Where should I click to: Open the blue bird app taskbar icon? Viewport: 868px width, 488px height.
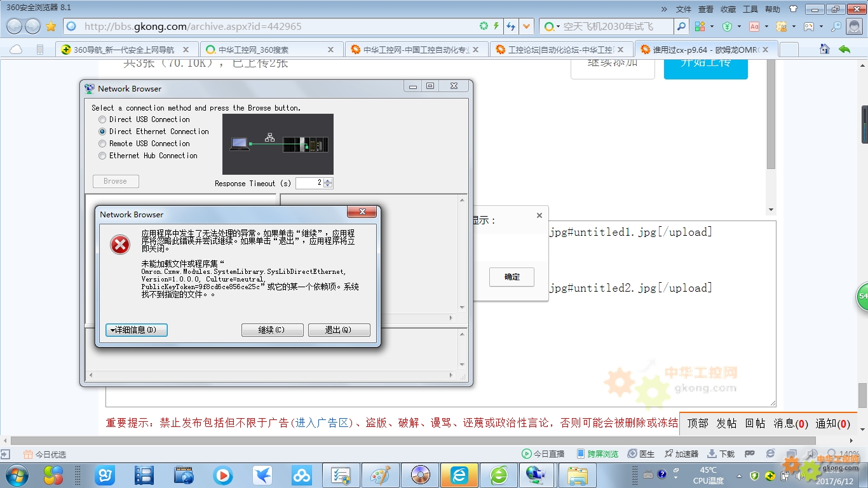tap(262, 475)
